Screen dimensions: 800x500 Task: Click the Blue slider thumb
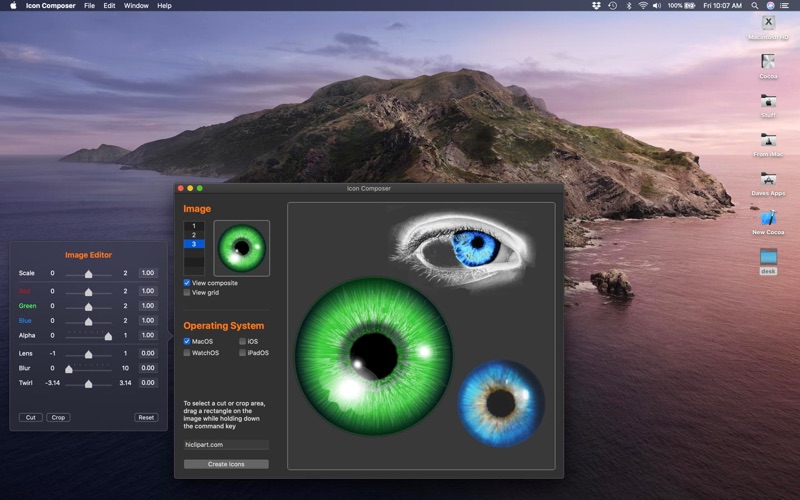(88, 321)
